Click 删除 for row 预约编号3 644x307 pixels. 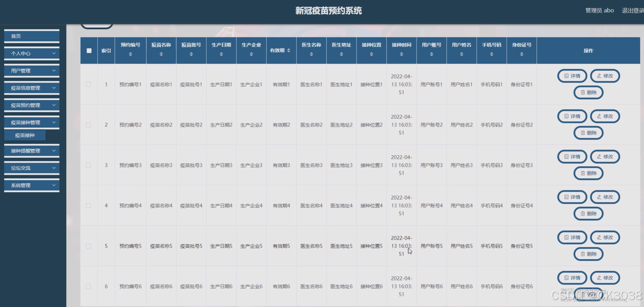588,174
